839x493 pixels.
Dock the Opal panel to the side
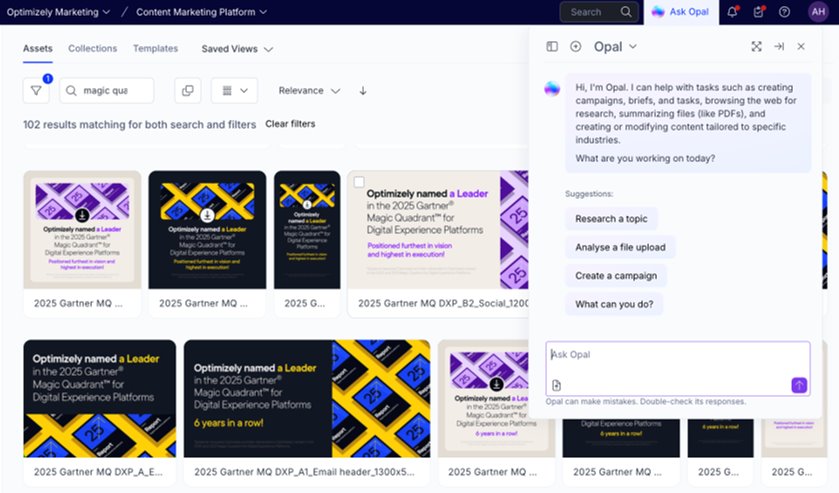click(x=779, y=47)
